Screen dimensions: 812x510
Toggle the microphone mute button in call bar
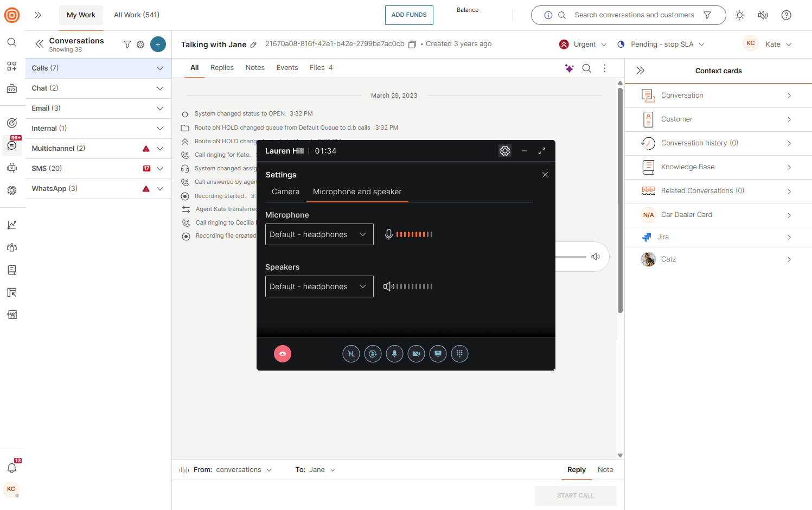[394, 354]
